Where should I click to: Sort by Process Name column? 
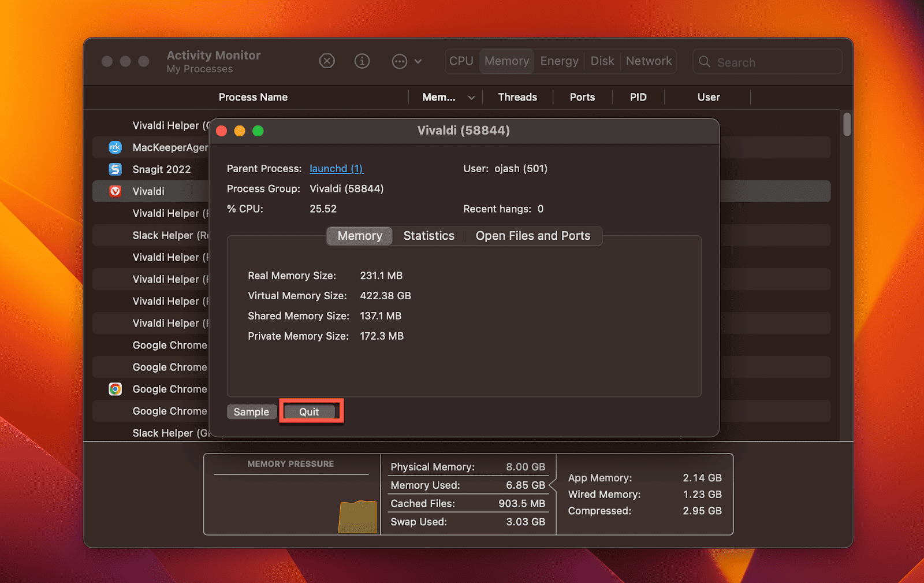253,97
